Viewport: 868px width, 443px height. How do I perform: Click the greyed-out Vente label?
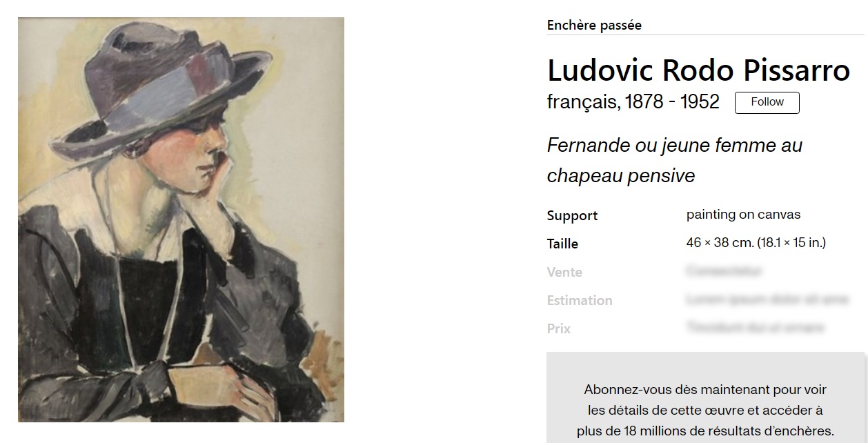[x=564, y=272]
